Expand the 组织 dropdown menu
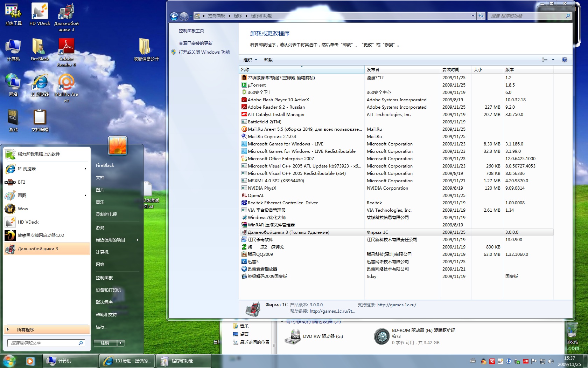588x368 pixels. 250,60
